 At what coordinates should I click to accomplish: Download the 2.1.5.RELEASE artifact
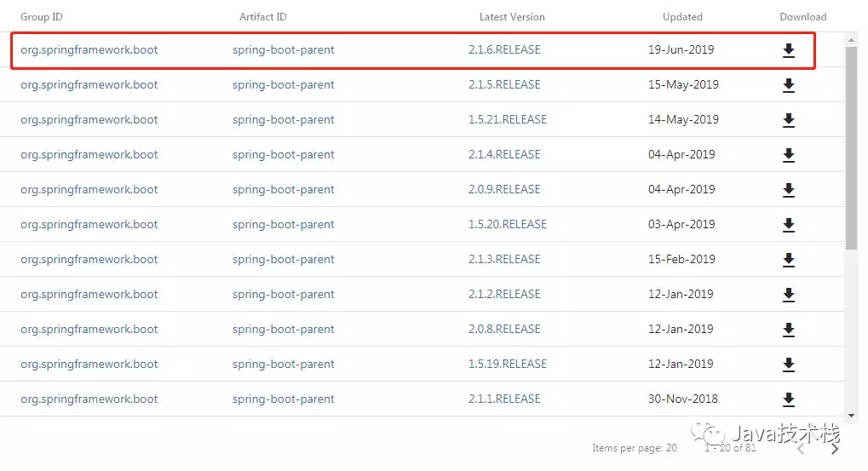click(788, 85)
